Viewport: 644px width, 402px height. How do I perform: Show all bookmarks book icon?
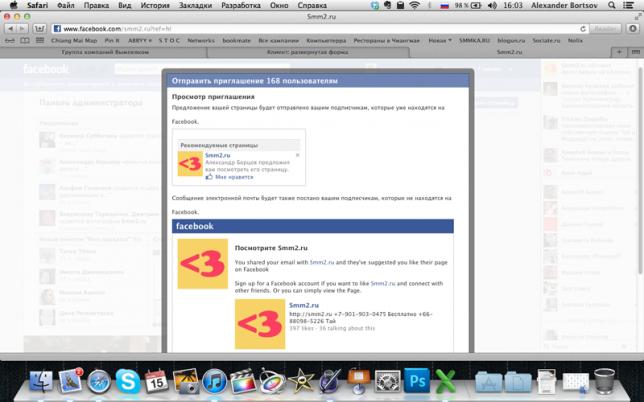[25, 41]
